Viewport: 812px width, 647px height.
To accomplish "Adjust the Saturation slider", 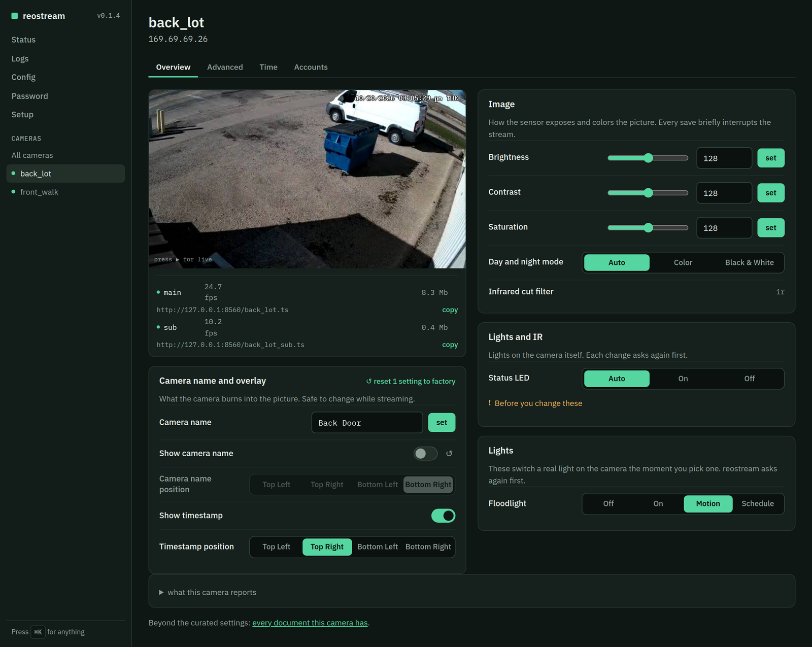I will 648,228.
